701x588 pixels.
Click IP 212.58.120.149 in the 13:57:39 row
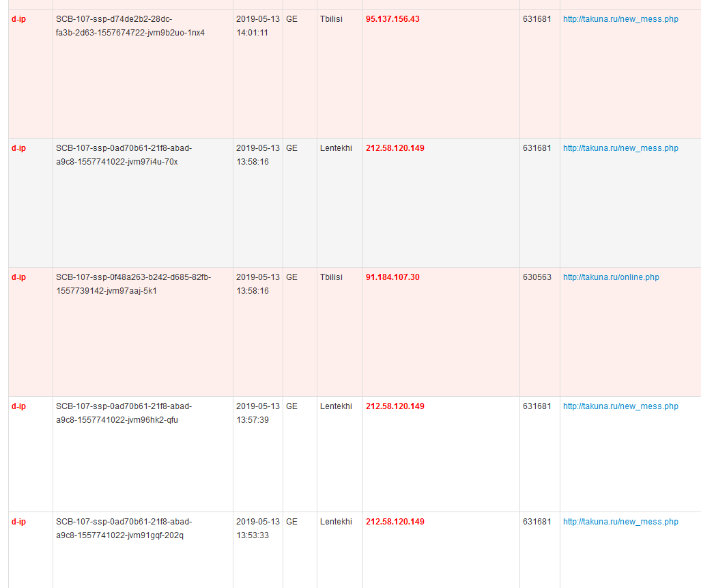coord(395,406)
